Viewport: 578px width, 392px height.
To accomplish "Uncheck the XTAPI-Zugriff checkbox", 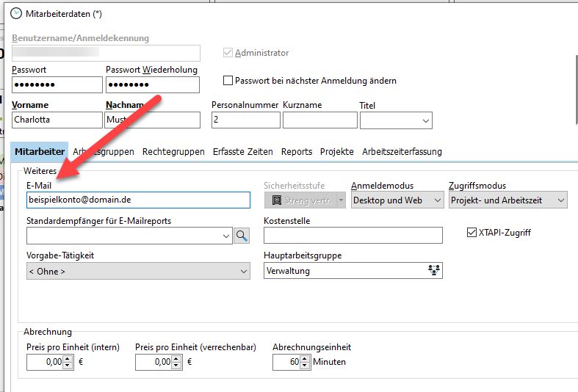I will click(472, 233).
